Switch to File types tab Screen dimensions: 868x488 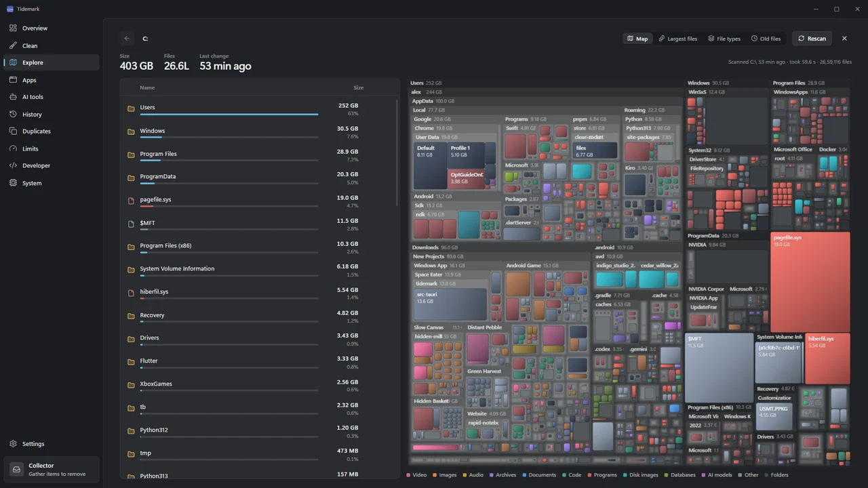tap(724, 39)
